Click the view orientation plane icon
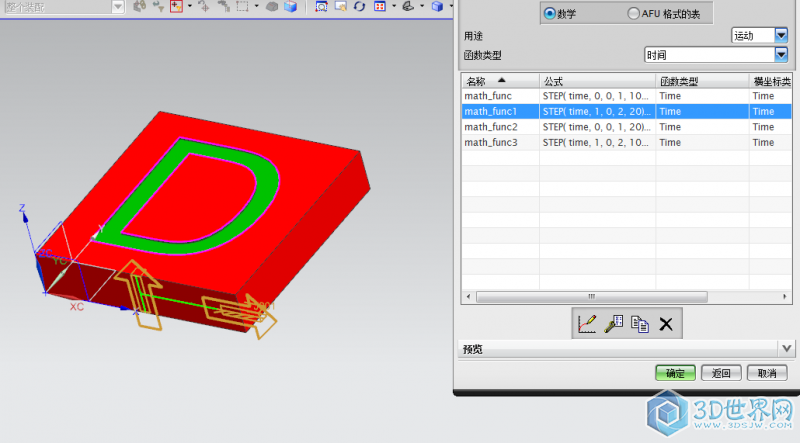The width and height of the screenshot is (800, 443). point(408,6)
